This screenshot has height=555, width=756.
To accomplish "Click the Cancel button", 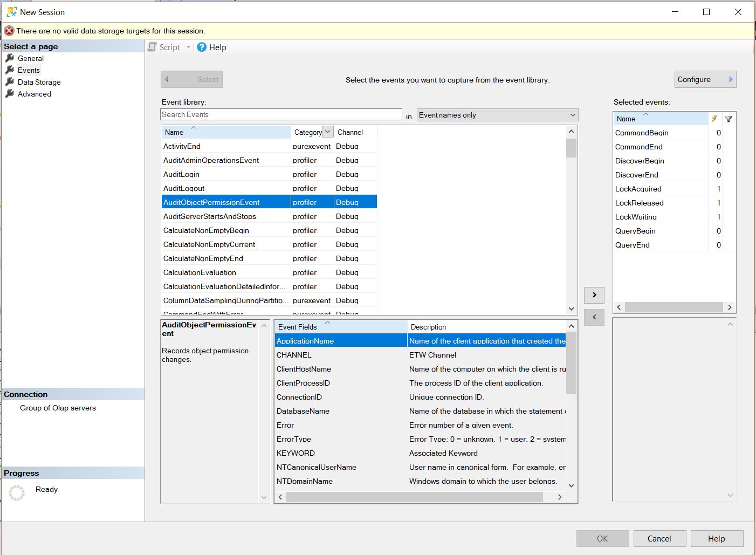I will (x=659, y=538).
